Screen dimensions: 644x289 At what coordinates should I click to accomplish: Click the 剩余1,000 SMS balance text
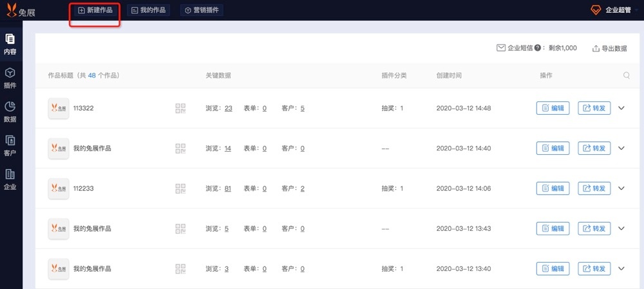[x=563, y=48]
